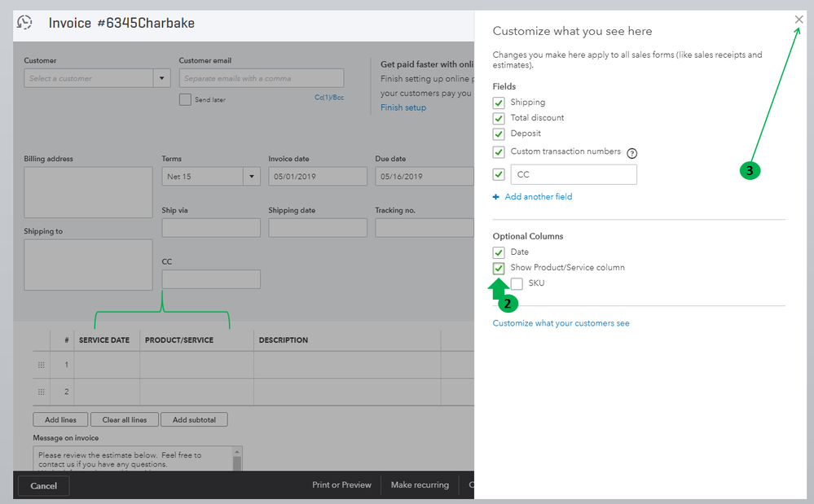
Task: Click the invoice history clock icon
Action: pyautogui.click(x=25, y=23)
